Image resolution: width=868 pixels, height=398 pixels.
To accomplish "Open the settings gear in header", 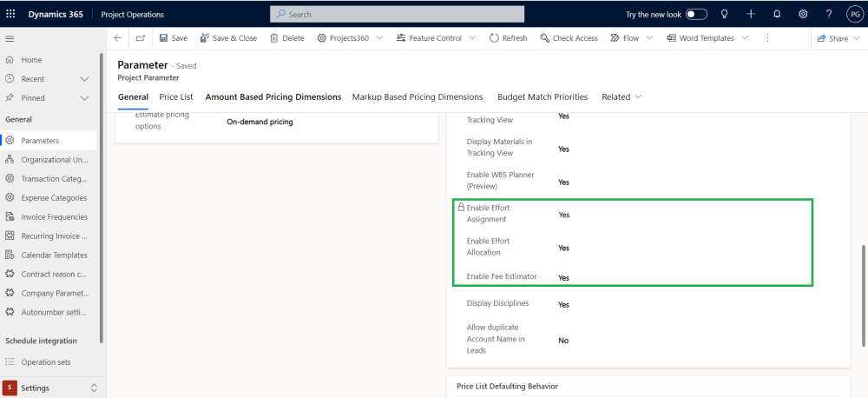I will [803, 14].
